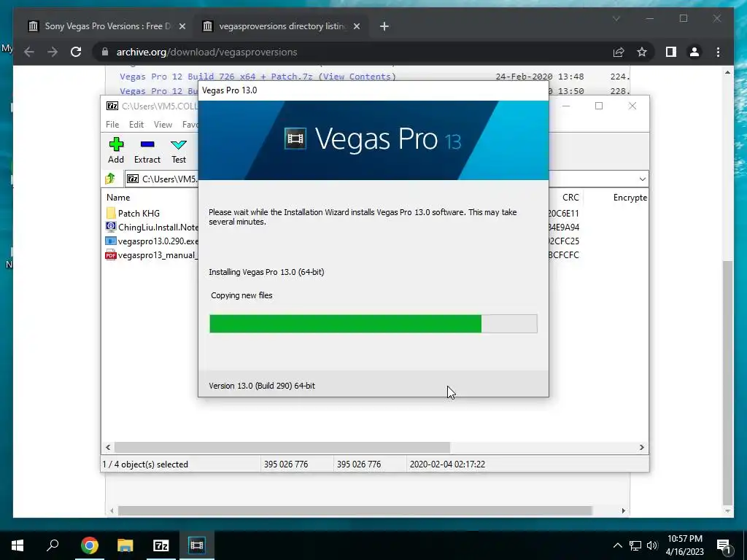Open the View menu in 7-Zip
This screenshot has height=560, width=747.
[x=163, y=124]
